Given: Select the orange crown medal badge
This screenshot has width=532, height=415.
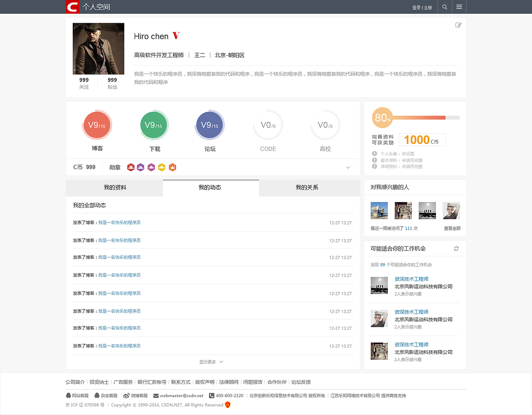Looking at the screenshot, I should tap(172, 167).
